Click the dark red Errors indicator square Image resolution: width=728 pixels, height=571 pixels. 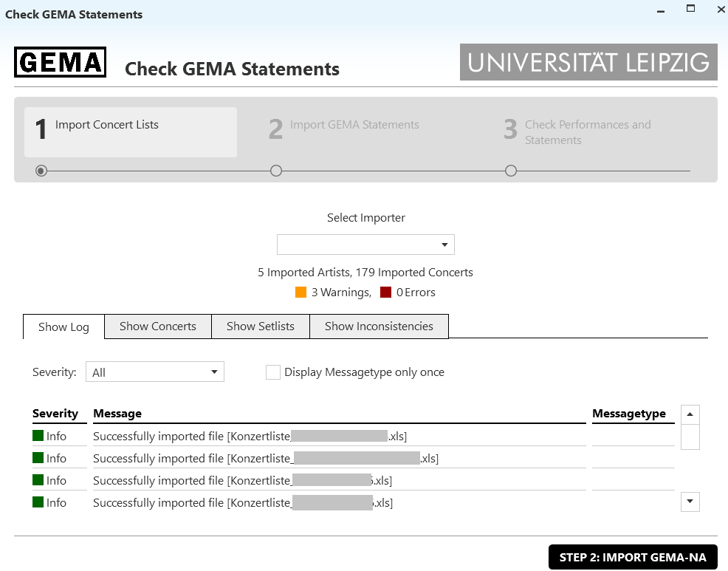(385, 293)
